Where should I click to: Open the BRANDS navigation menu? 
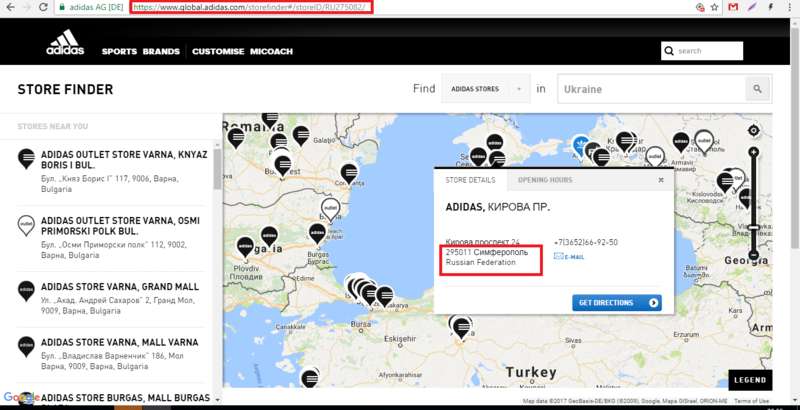pos(161,51)
